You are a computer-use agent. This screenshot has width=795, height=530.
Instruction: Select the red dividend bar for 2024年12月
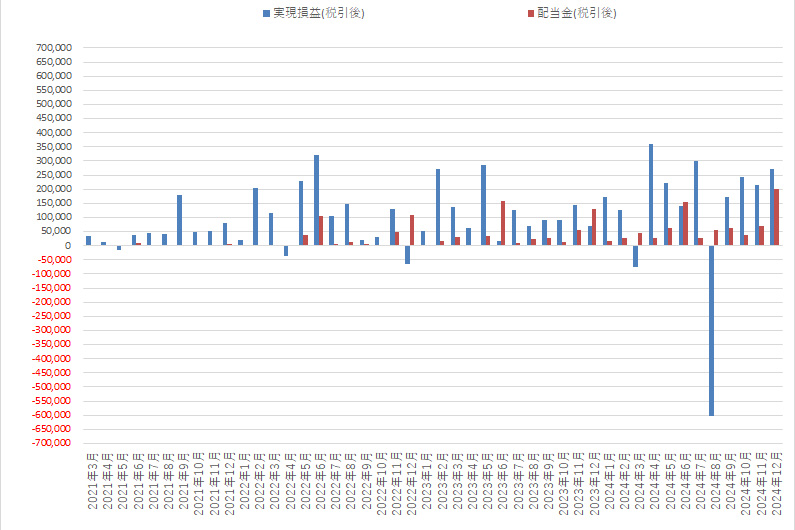pos(777,217)
